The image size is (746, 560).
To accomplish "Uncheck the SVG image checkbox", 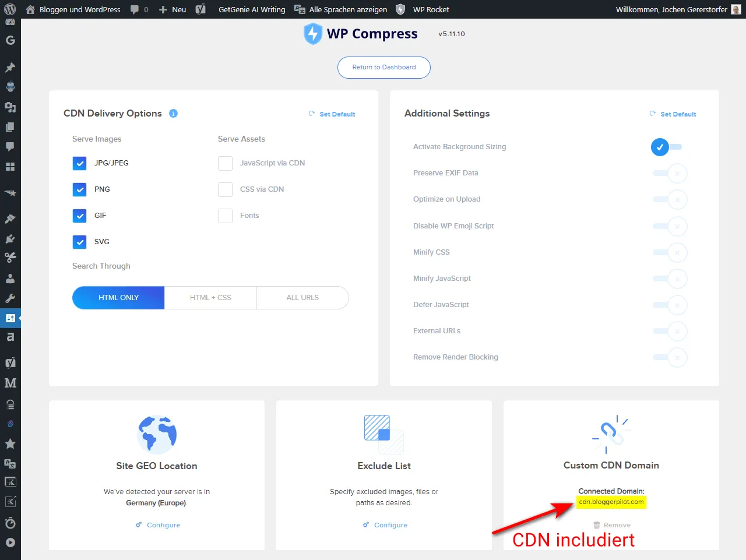I will [x=80, y=242].
